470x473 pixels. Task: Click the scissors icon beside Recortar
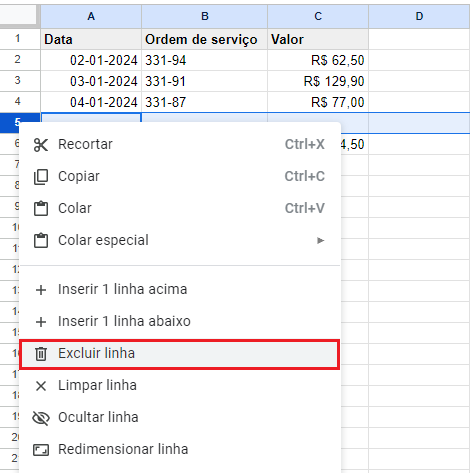(41, 145)
